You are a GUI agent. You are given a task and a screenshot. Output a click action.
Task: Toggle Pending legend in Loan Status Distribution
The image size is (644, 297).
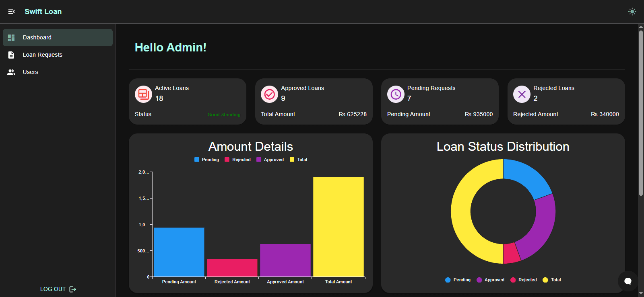click(x=458, y=280)
